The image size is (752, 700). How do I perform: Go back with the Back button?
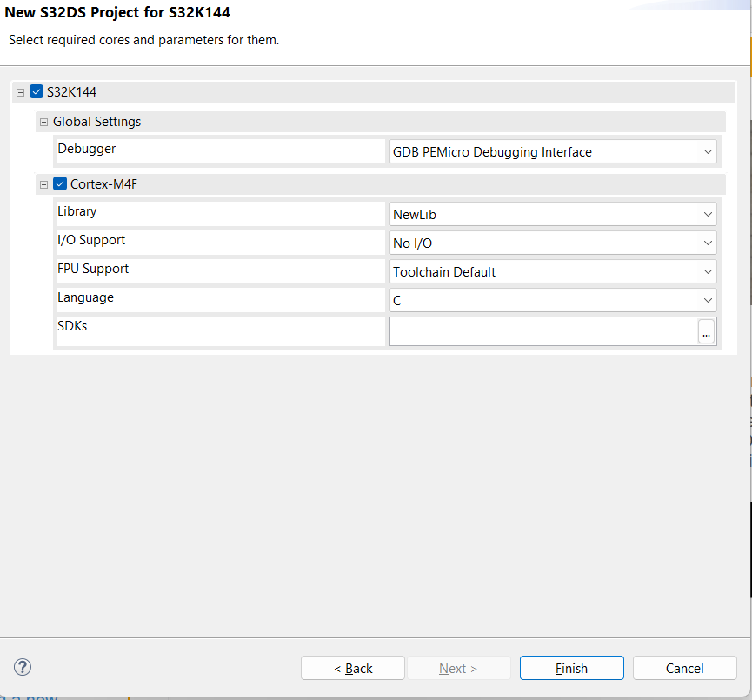353,668
